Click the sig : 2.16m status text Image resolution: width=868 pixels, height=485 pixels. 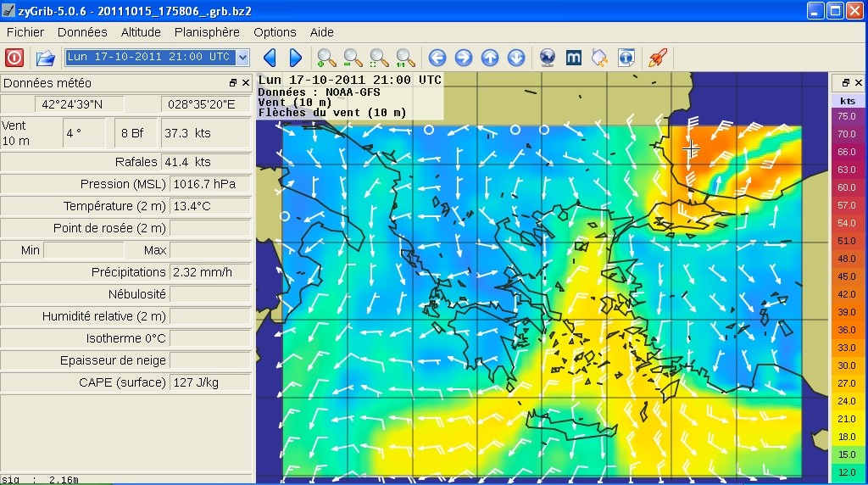click(40, 480)
